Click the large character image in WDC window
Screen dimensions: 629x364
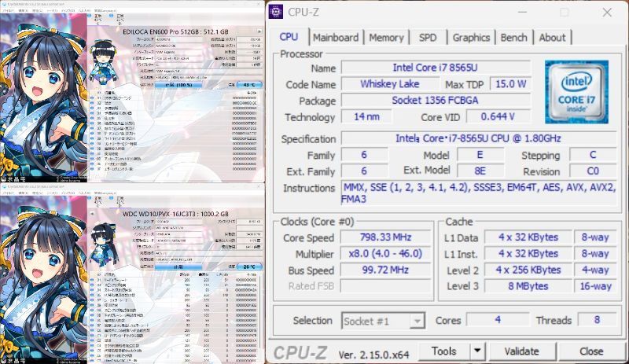43,279
